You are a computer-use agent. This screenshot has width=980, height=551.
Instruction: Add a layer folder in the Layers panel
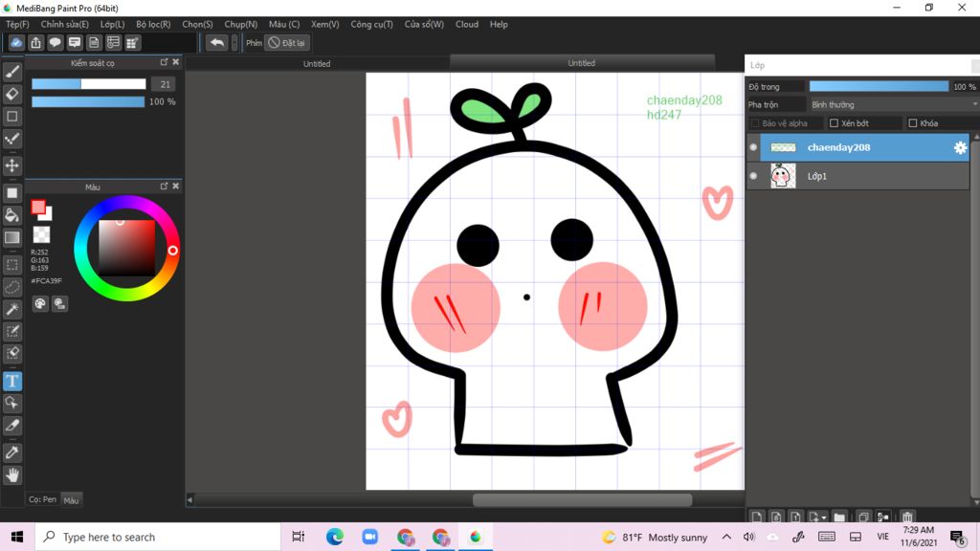click(839, 517)
